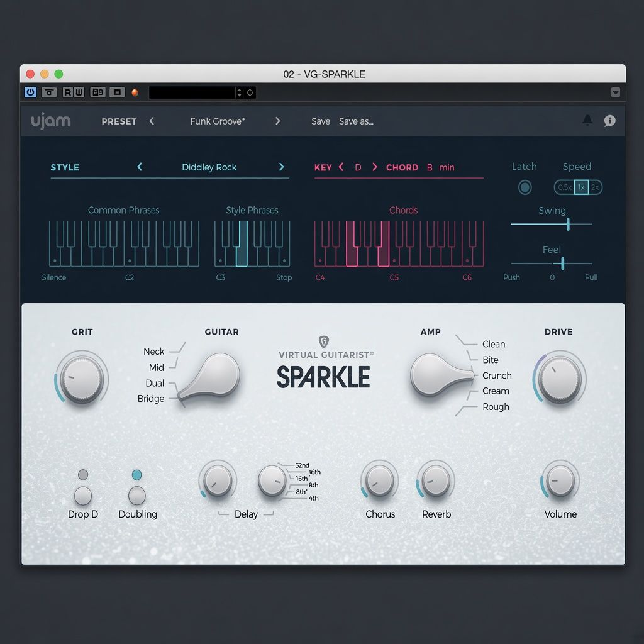
Task: Click the Virtual Guitarist Sparkle logo
Action: [x=324, y=363]
